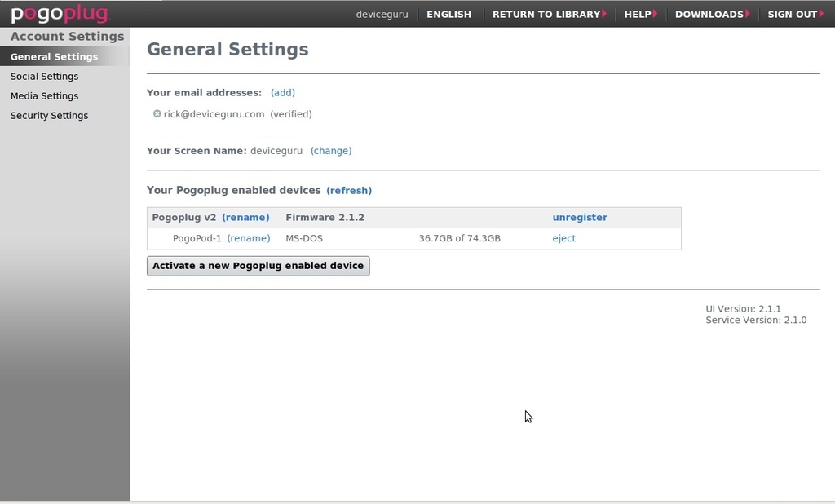This screenshot has height=504, width=835.
Task: Open the DOWNLOADS page
Action: [712, 15]
